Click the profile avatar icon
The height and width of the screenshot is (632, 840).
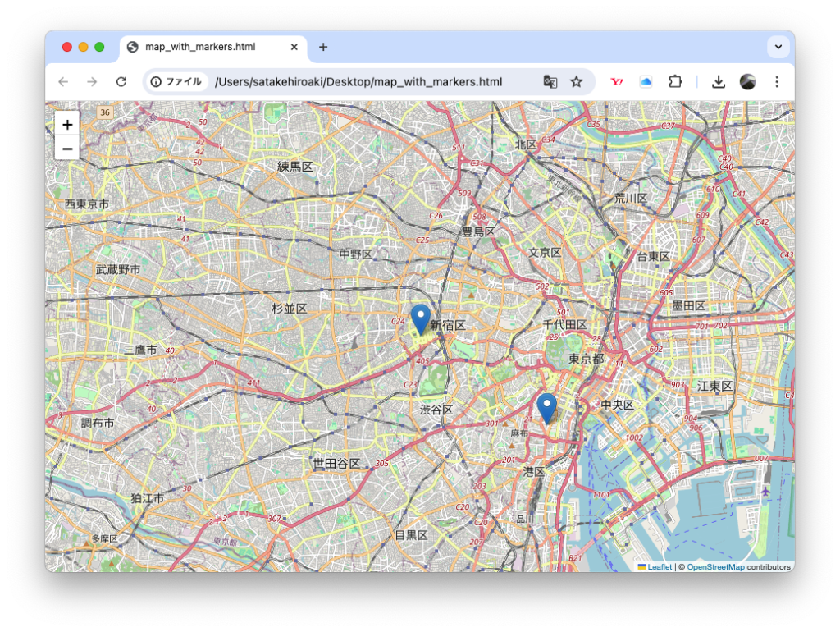(x=749, y=81)
